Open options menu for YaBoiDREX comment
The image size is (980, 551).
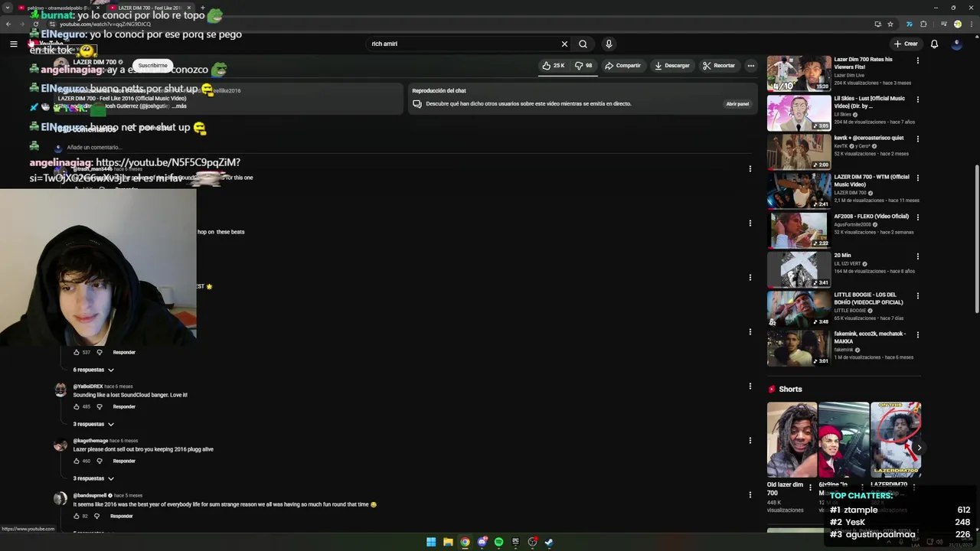750,386
